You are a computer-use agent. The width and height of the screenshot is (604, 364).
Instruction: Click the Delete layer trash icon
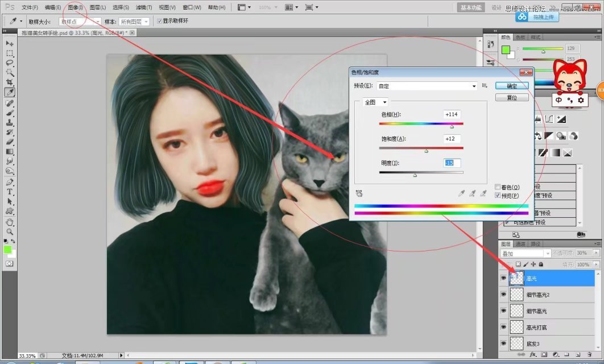coord(589,354)
